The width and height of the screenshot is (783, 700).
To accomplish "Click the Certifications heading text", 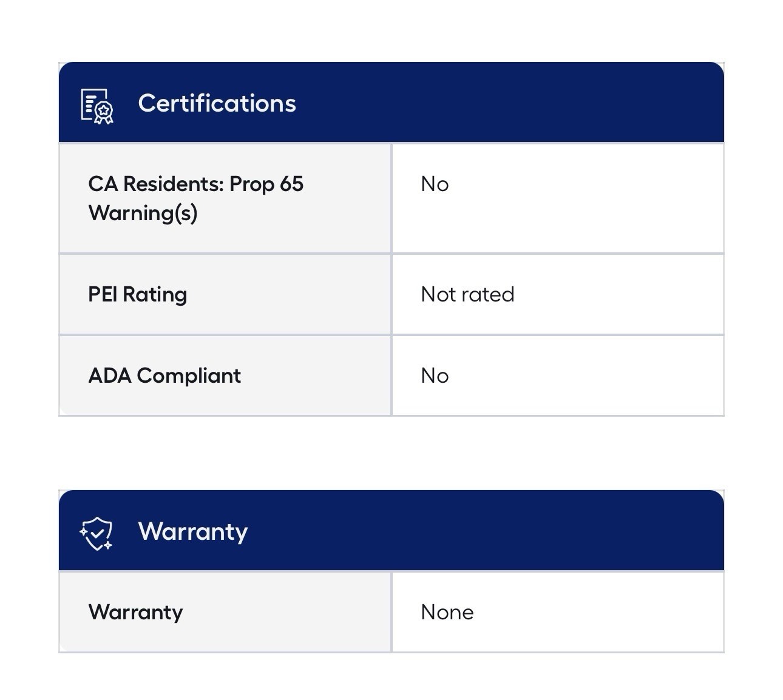I will (x=217, y=103).
